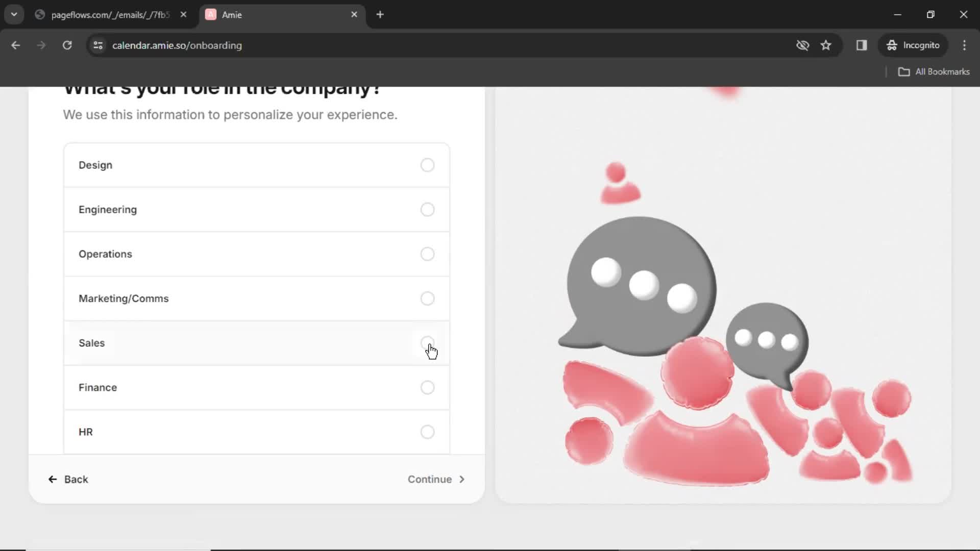Click the Back arrow icon
This screenshot has height=551, width=980.
tap(52, 479)
